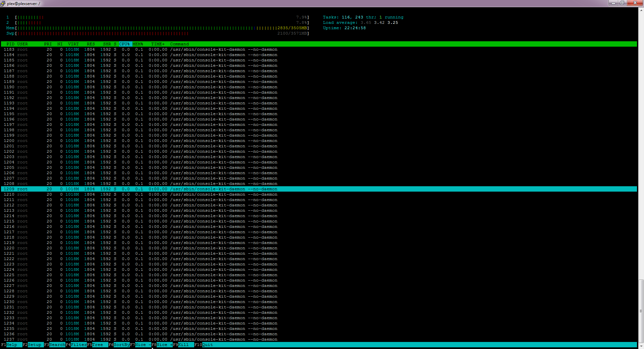Click the scrollbar down arrow
This screenshot has width=644, height=349.
641,346
